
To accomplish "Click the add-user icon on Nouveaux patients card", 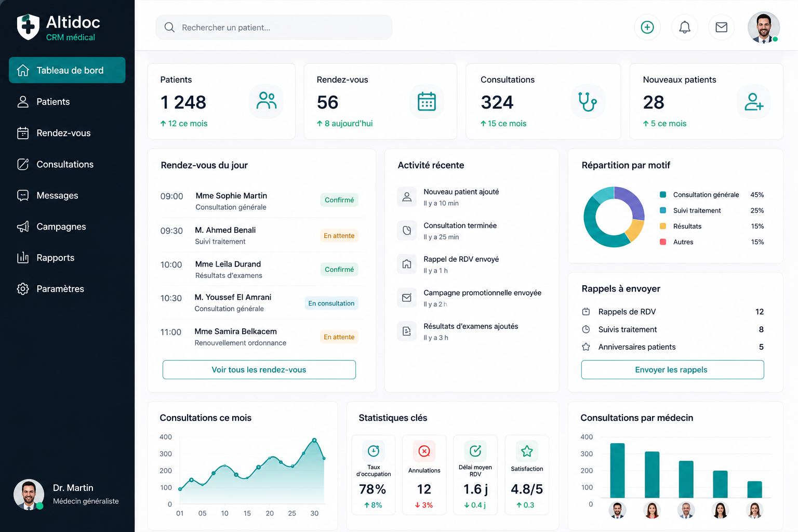I will click(x=753, y=101).
